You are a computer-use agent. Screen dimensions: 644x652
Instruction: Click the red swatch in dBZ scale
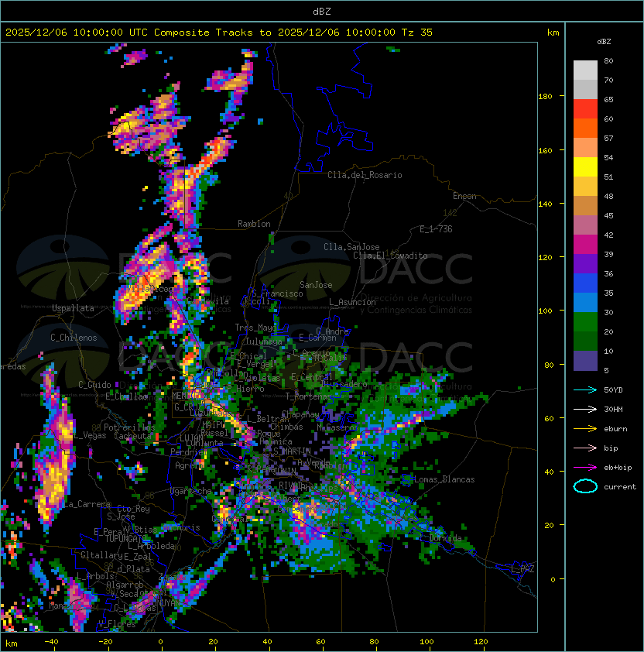(585, 109)
